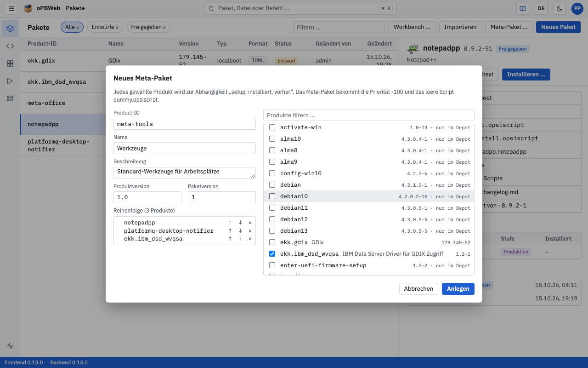Focus the Produkte filtern search field

369,115
